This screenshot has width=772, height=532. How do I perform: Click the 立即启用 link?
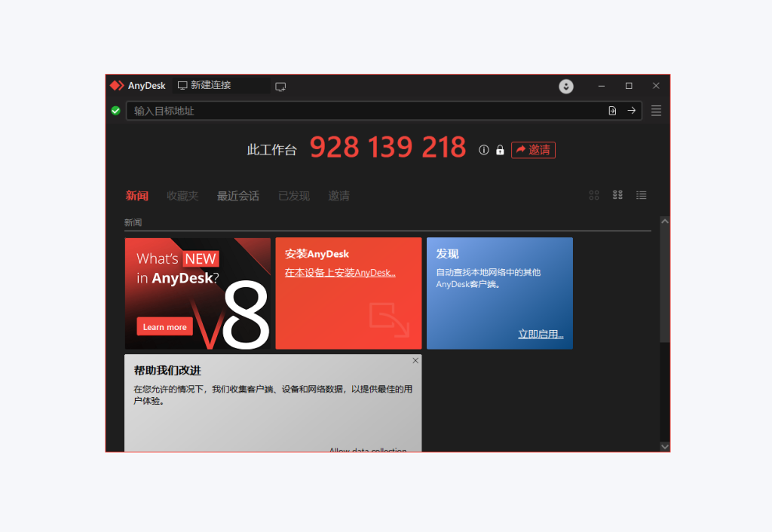541,334
